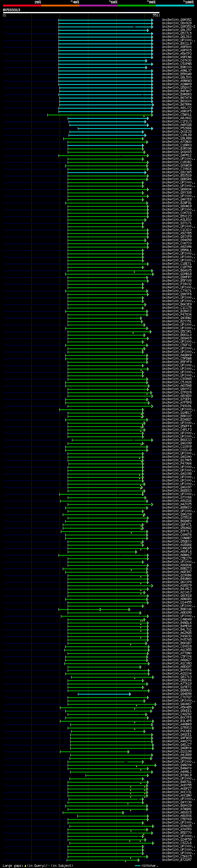Image resolution: width=197 pixels, height=868 pixels.
Task: Select hit UniRef100_Q6L510
Action: click(x=177, y=37)
